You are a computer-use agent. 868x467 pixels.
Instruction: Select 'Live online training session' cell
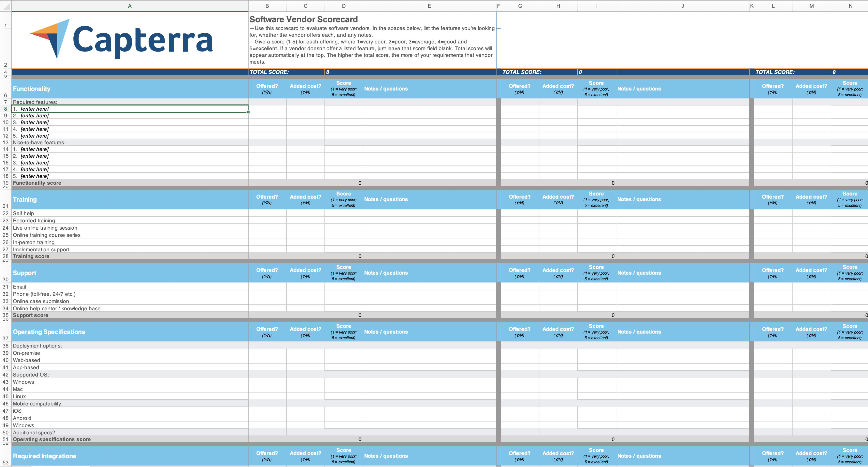[x=130, y=228]
